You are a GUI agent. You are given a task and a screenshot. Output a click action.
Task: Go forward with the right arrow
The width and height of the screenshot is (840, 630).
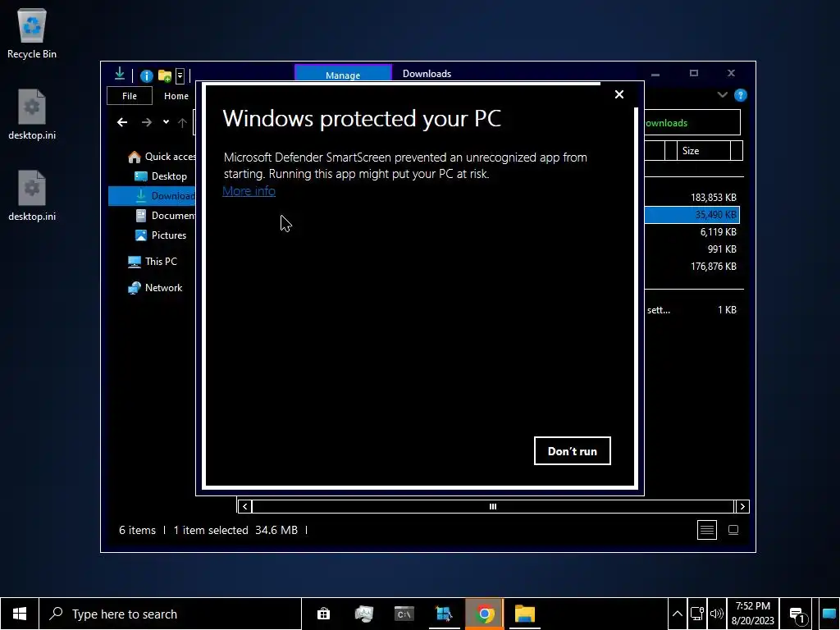click(147, 123)
